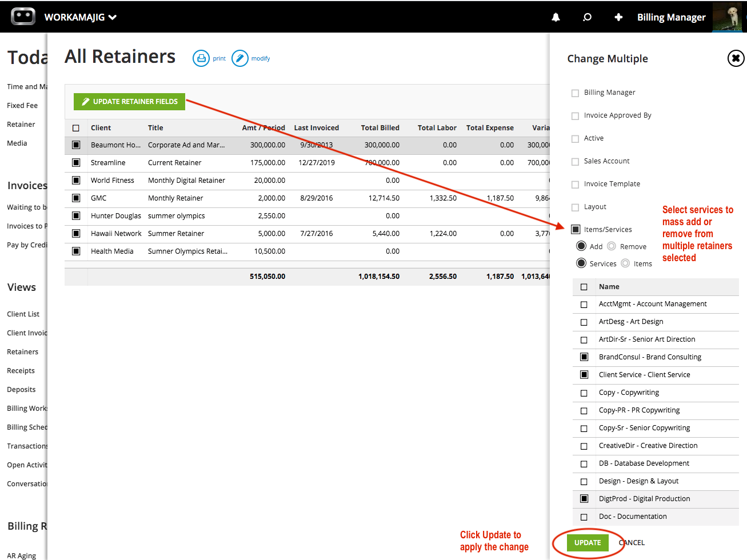Open Receipts view

coord(21,371)
